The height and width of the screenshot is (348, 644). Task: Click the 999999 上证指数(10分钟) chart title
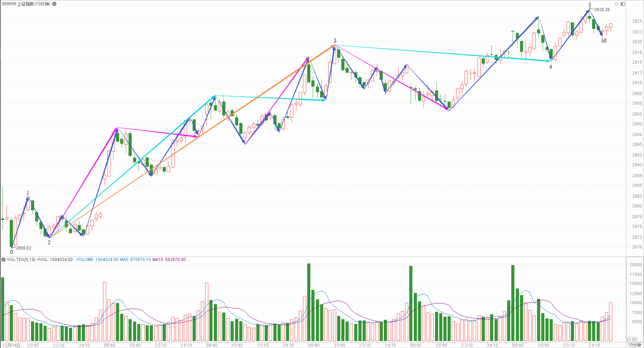point(26,4)
